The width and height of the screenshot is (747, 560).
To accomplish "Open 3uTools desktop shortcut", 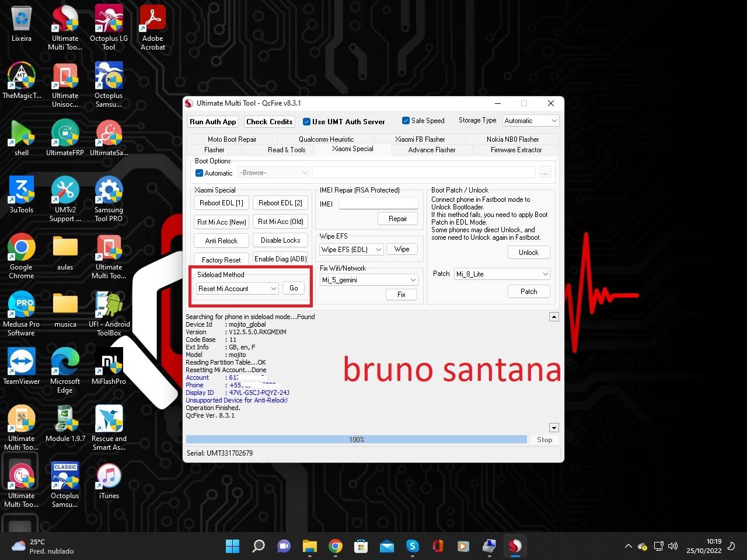I will (22, 195).
